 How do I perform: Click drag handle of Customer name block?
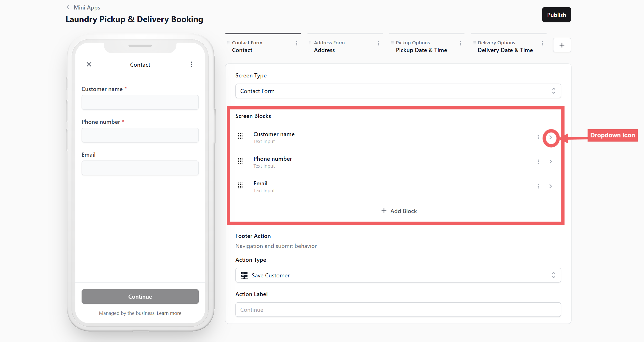pos(240,136)
